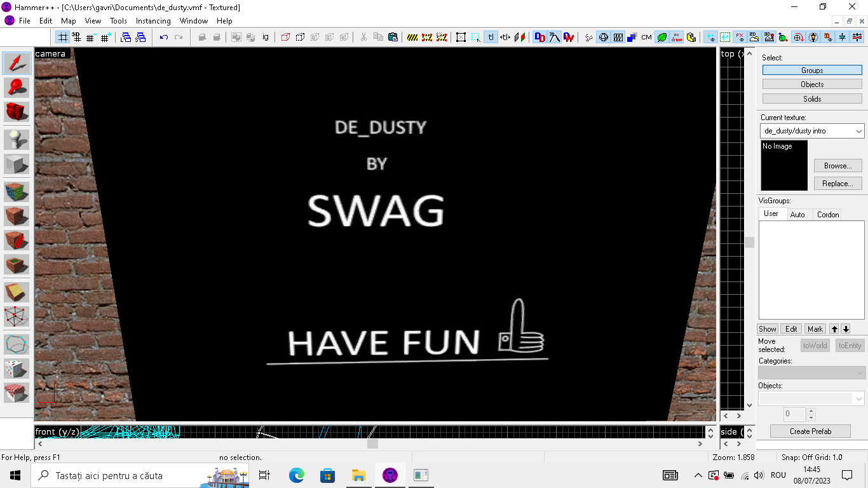The width and height of the screenshot is (868, 488).
Task: Toggle the 2D skybox toolbar button
Action: tap(754, 37)
